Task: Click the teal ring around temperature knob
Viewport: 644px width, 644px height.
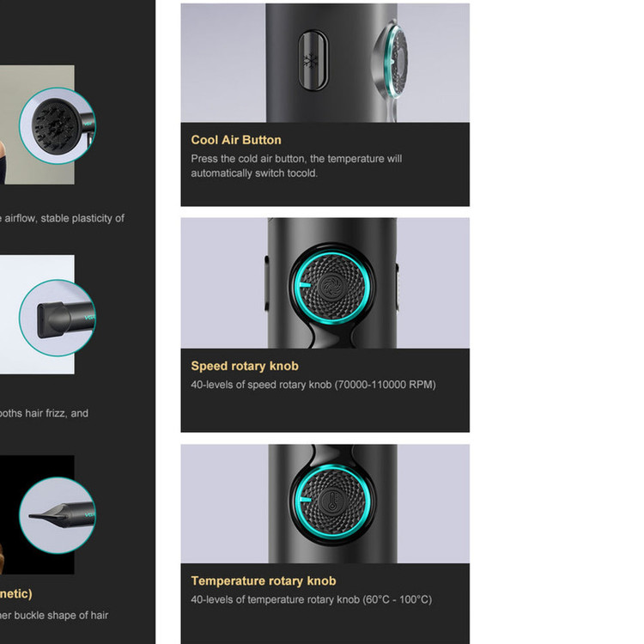Action: pos(332,501)
